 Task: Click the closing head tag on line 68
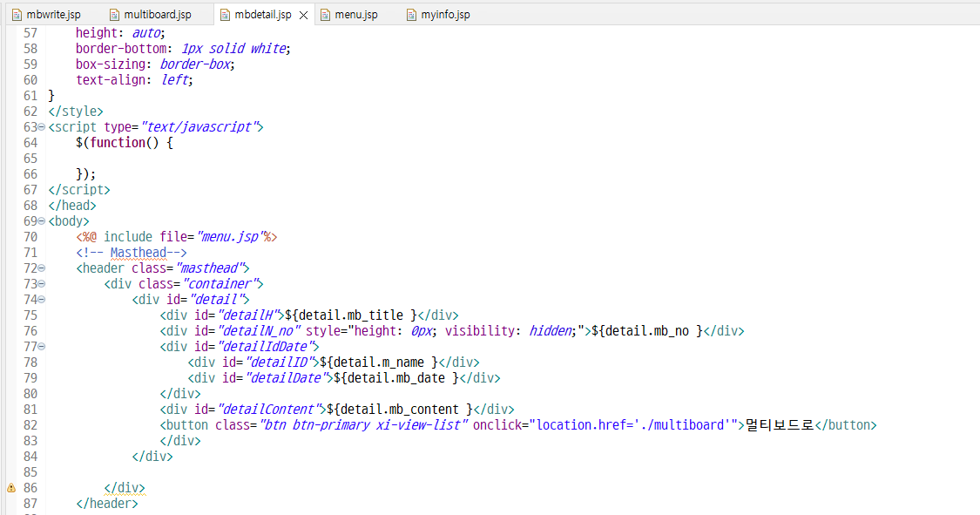(72, 205)
